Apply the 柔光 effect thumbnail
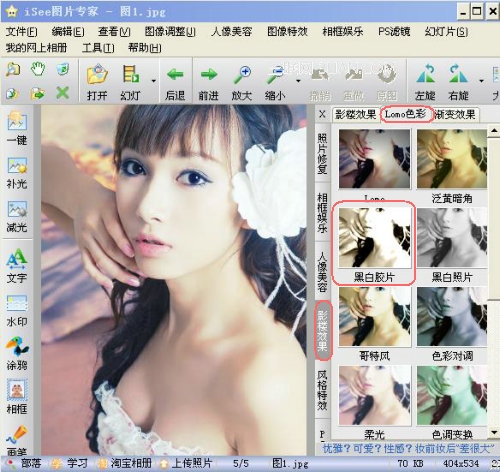Screen dimensions: 500x472 tap(374, 395)
